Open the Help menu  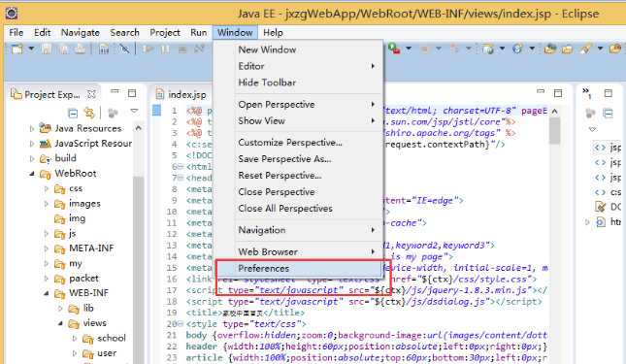[273, 32]
